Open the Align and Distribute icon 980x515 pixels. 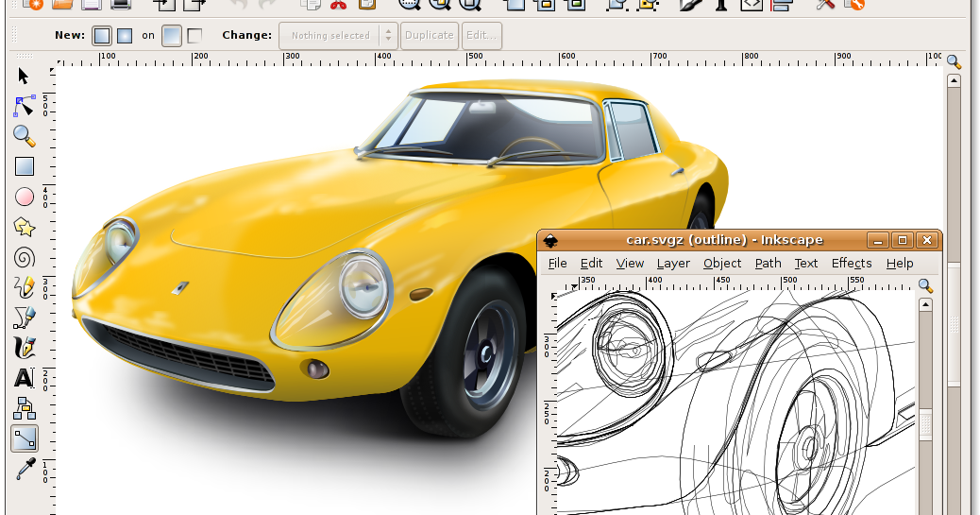click(x=781, y=5)
